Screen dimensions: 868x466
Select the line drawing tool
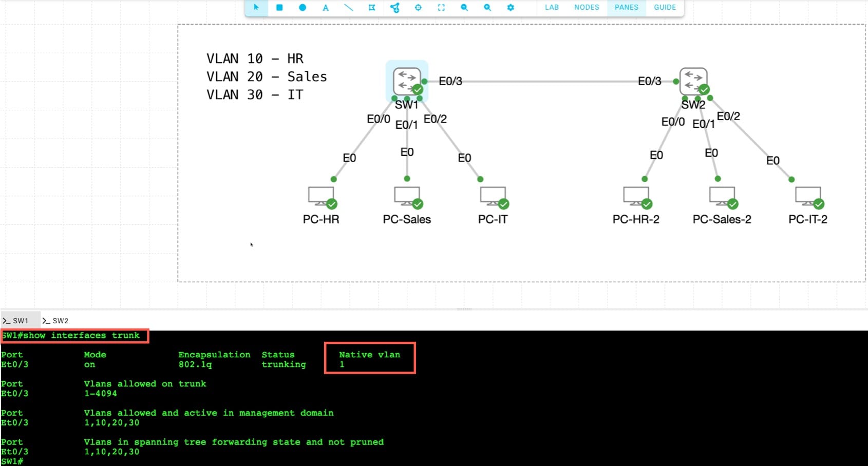pos(348,8)
